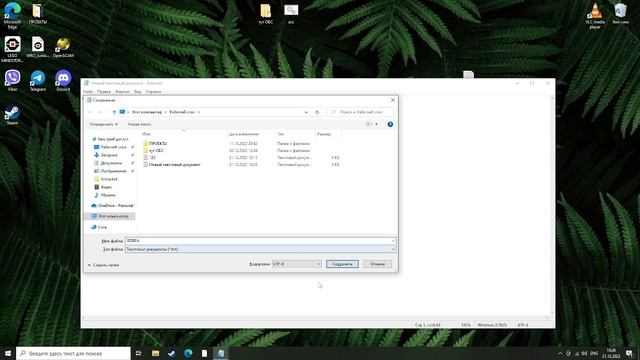Open the notification center icon

(629, 353)
